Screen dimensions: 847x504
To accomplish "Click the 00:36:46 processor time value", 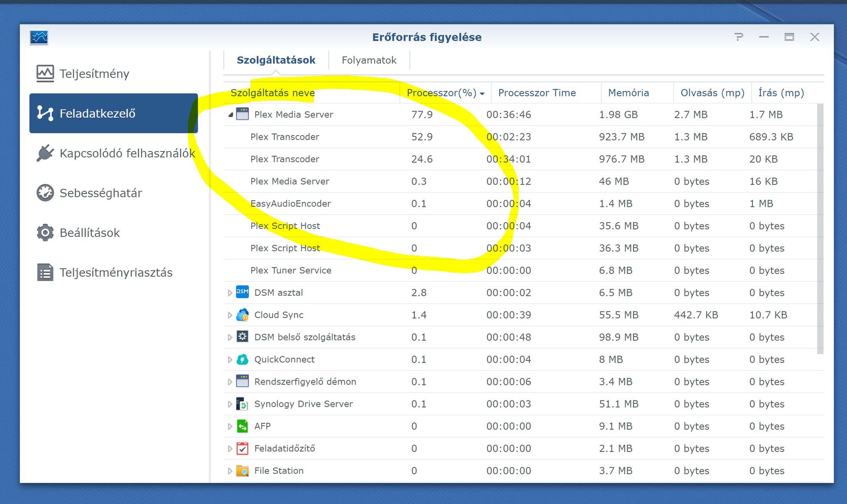I will pos(509,114).
